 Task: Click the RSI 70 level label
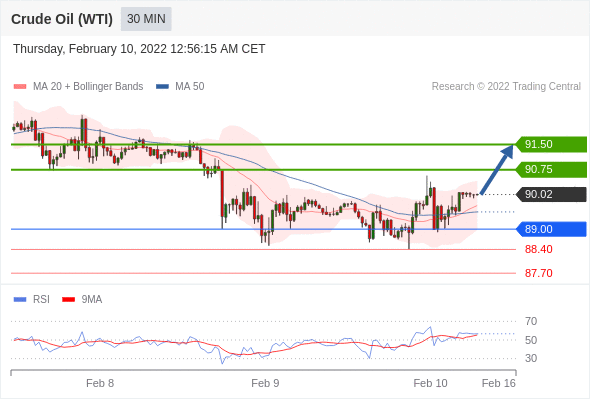click(531, 321)
